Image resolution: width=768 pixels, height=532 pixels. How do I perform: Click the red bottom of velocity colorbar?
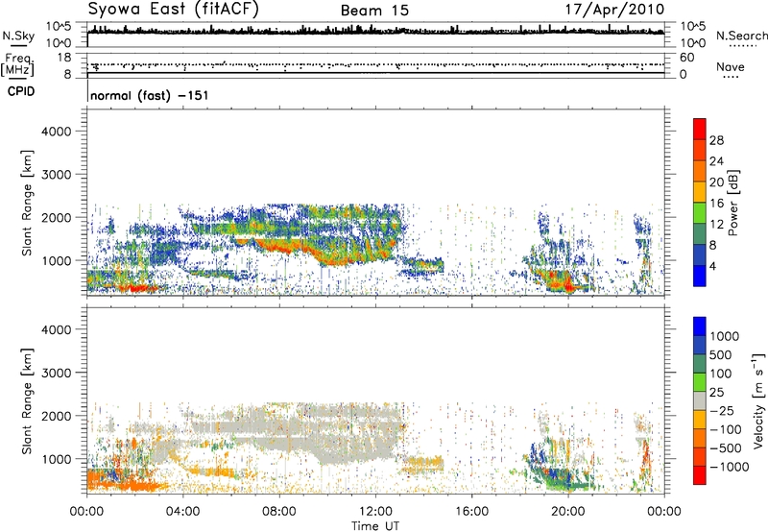click(x=700, y=475)
